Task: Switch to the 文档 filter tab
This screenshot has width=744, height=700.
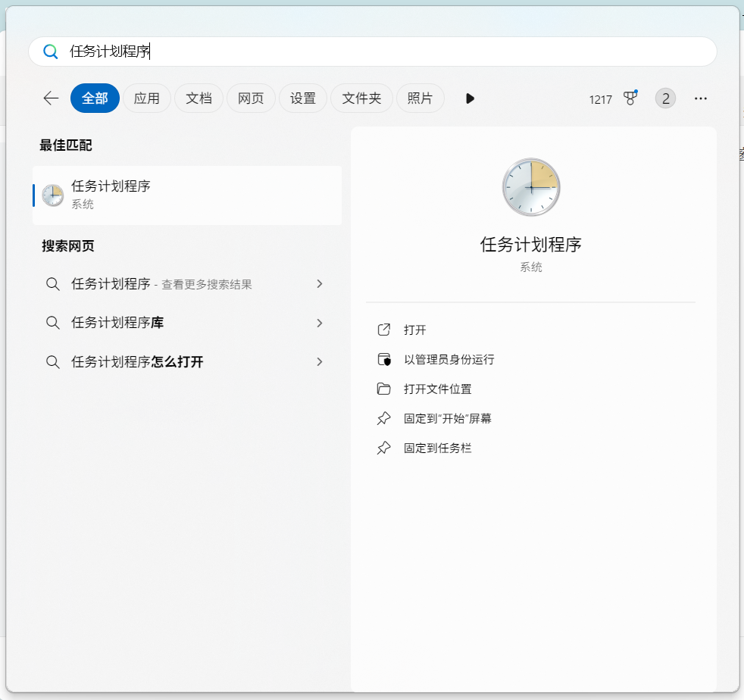Action: pyautogui.click(x=199, y=98)
